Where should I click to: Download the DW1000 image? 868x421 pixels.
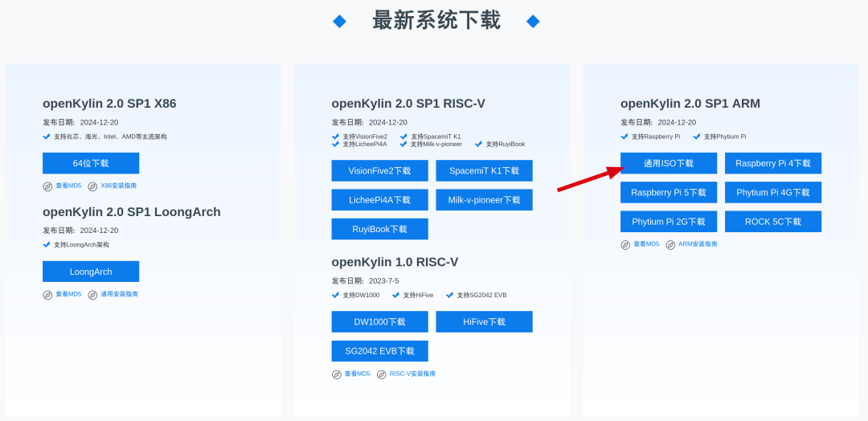379,321
